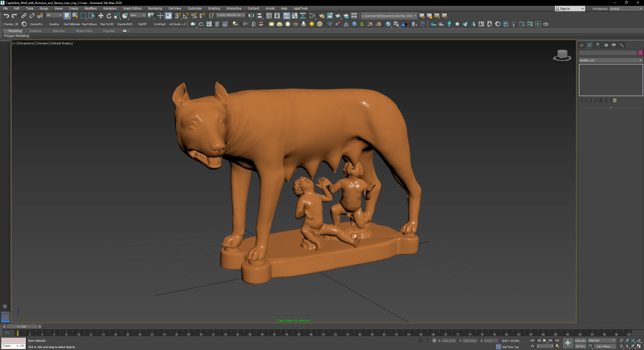Click the [Perspective] viewport label
The width and height of the screenshot is (644, 350).
pos(26,43)
